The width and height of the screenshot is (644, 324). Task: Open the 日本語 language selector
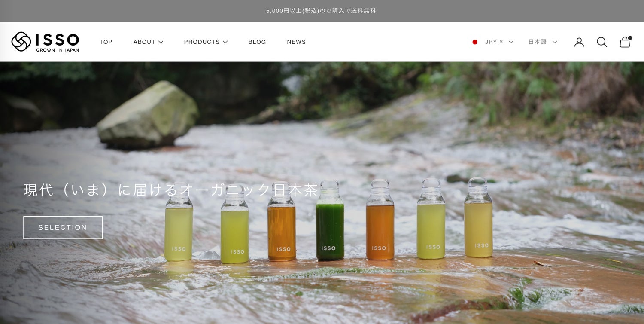coord(542,42)
